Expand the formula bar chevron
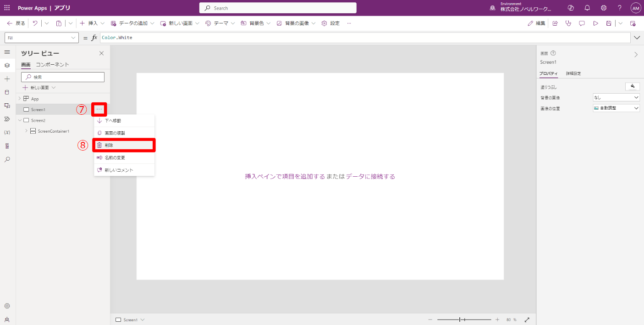 pyautogui.click(x=637, y=38)
